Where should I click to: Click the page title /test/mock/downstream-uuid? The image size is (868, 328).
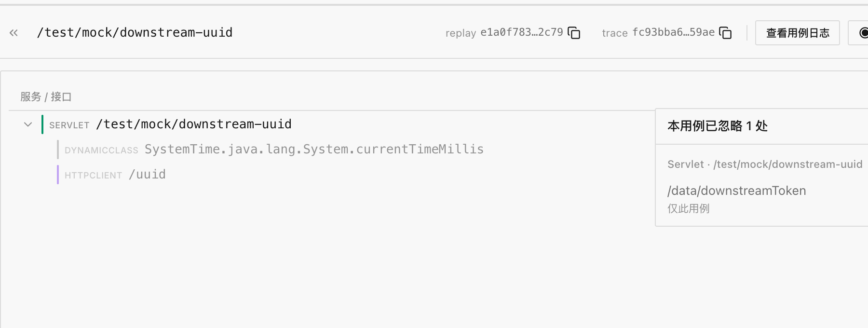135,32
